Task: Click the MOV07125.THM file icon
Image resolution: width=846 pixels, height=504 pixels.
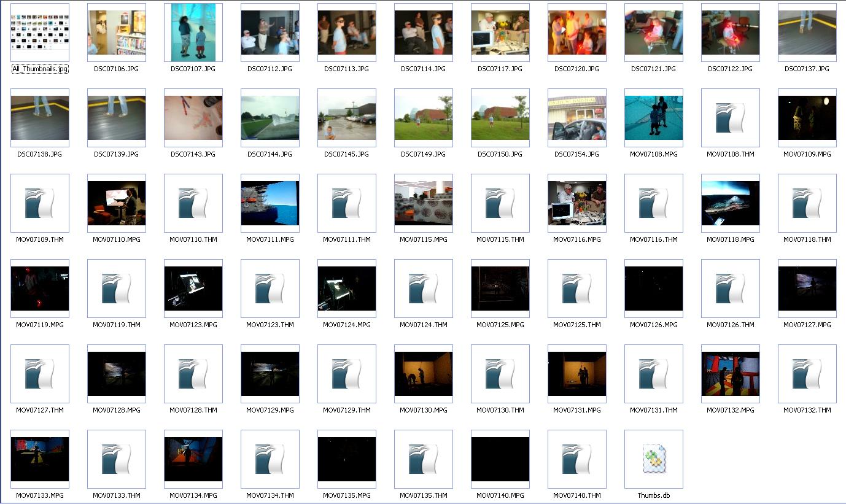Action: coord(577,289)
